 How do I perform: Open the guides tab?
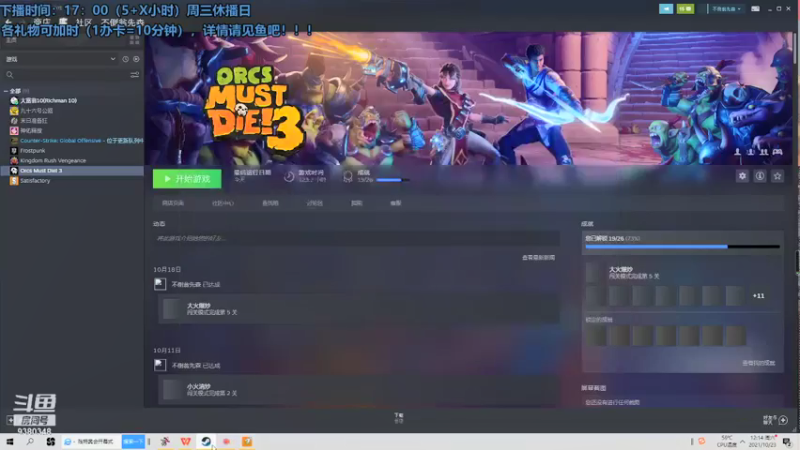[356, 203]
